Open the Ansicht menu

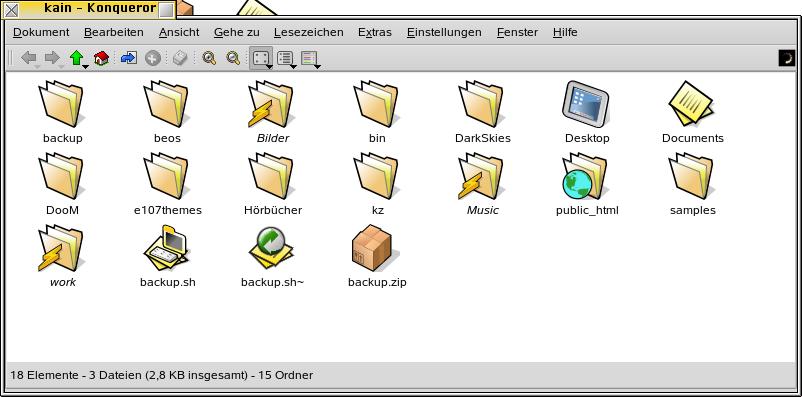click(x=179, y=32)
